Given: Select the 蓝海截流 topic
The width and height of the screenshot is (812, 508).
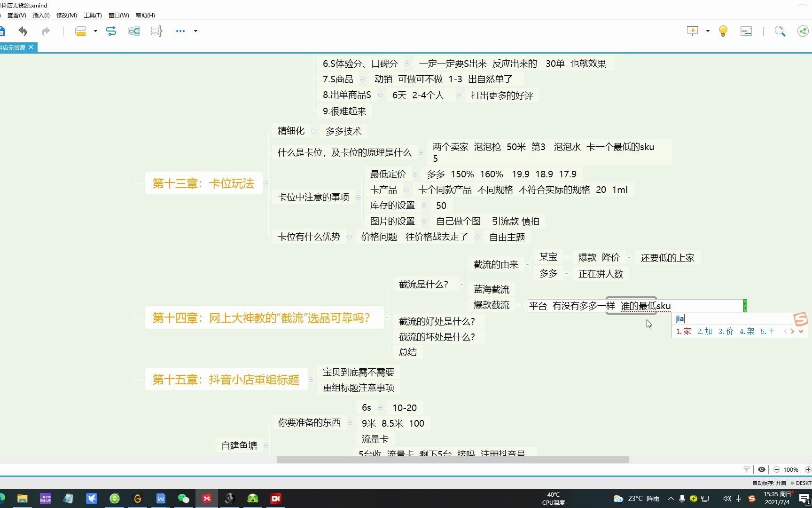Looking at the screenshot, I should pyautogui.click(x=492, y=289).
